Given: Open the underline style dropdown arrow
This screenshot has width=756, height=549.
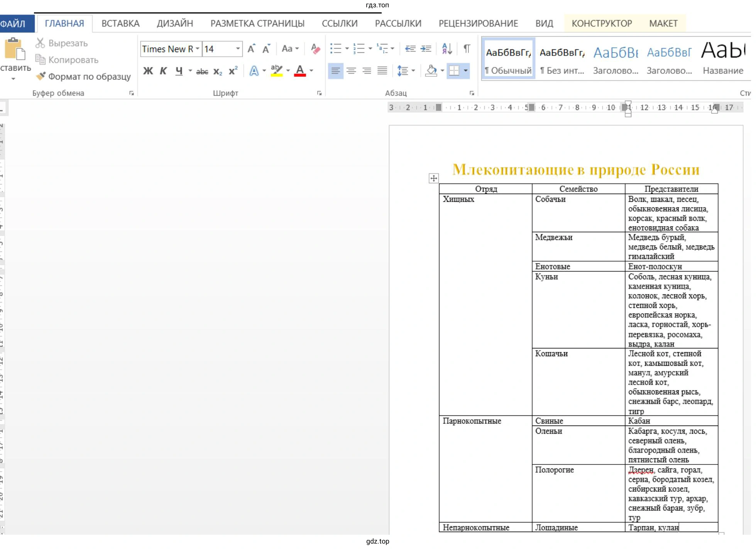Looking at the screenshot, I should click(x=190, y=71).
